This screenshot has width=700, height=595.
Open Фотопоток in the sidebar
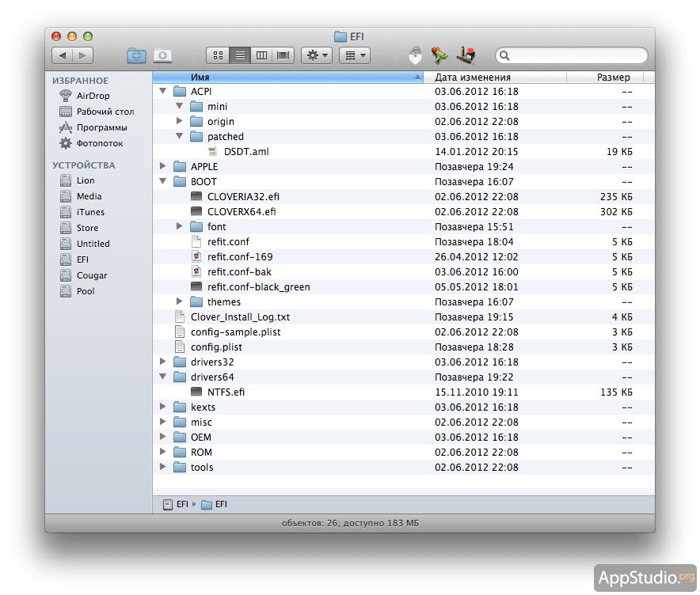(x=92, y=143)
